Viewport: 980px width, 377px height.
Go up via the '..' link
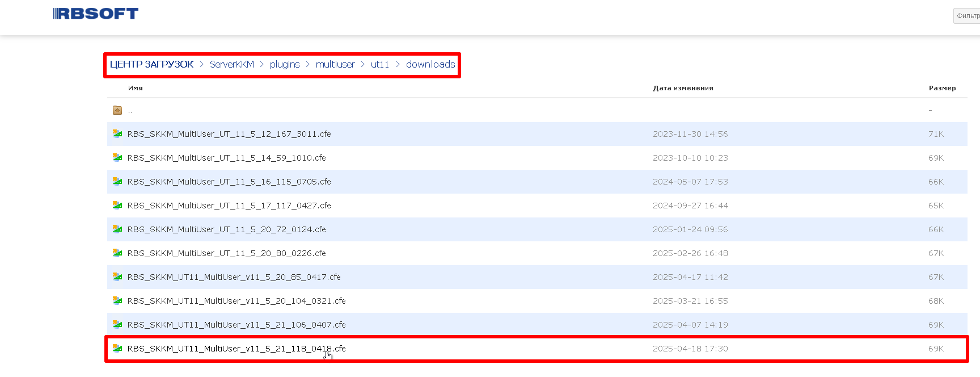tap(130, 110)
